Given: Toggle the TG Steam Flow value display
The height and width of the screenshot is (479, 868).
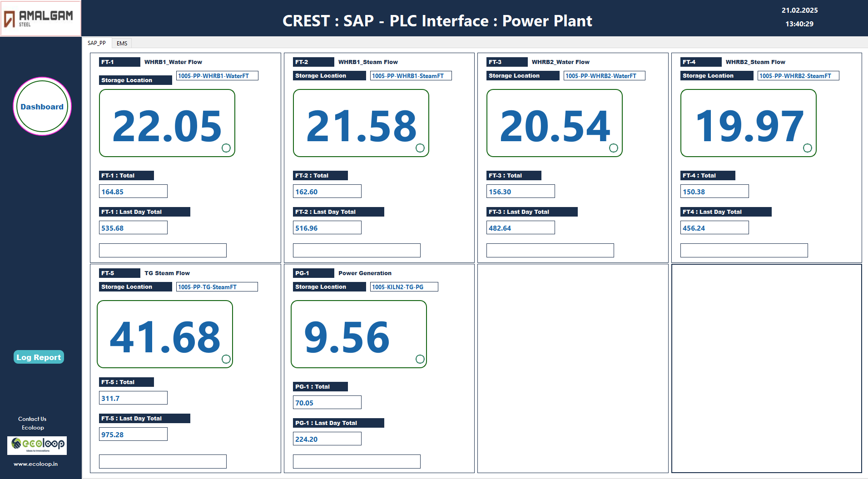Looking at the screenshot, I should [x=165, y=334].
